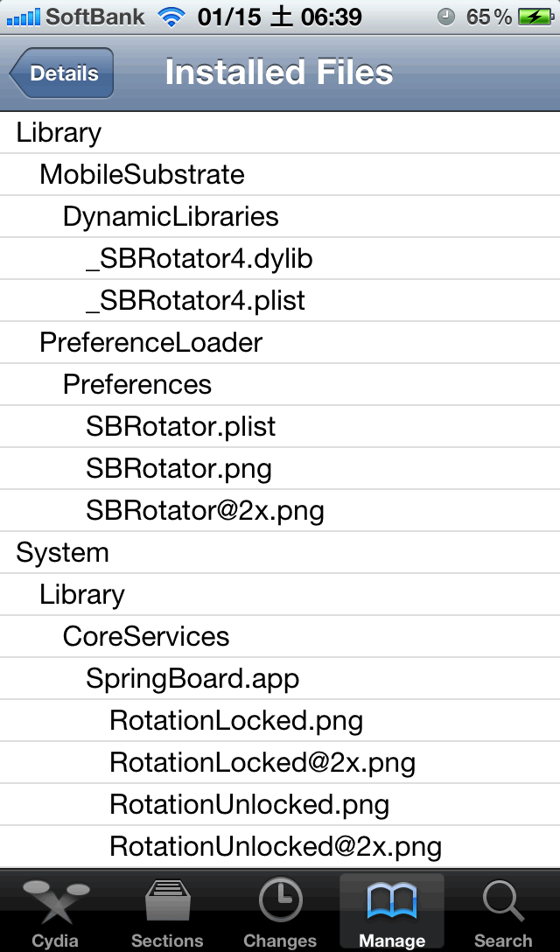
Task: Tap the RotationLocked.png file entry
Action: [235, 721]
